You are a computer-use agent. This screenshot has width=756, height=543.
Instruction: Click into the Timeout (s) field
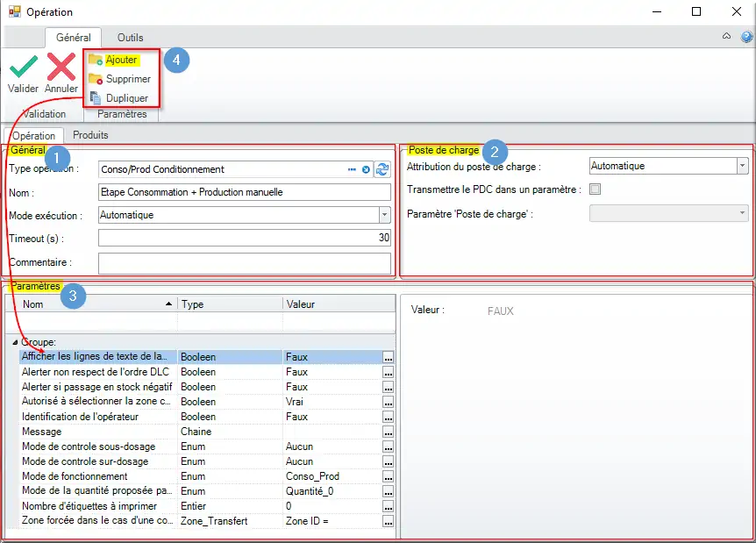(x=245, y=238)
